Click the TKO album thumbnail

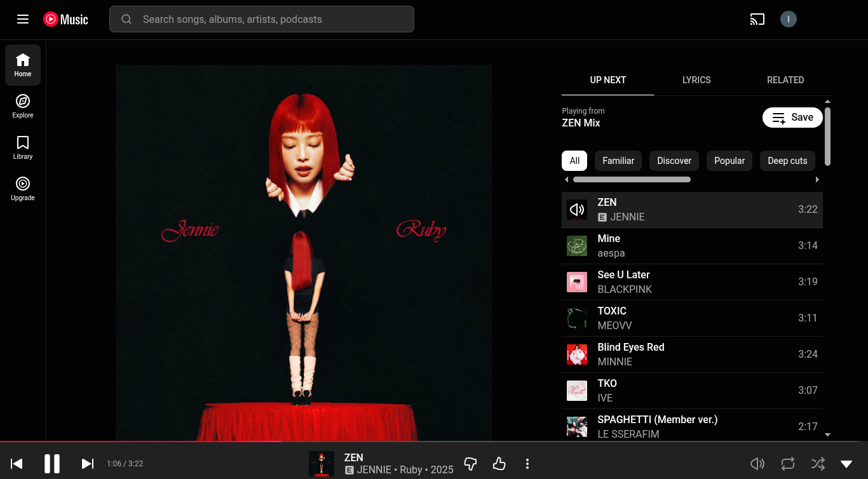(577, 391)
